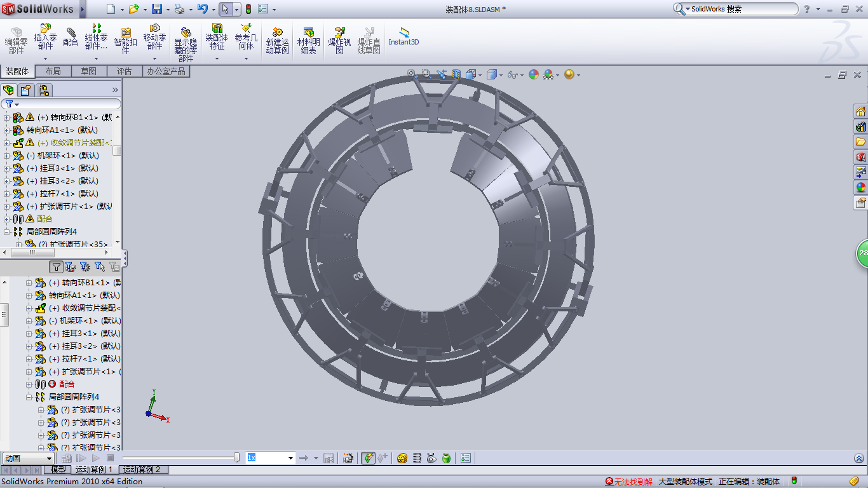
Task: Click 线性零部件 pattern tool
Action: click(x=96, y=37)
